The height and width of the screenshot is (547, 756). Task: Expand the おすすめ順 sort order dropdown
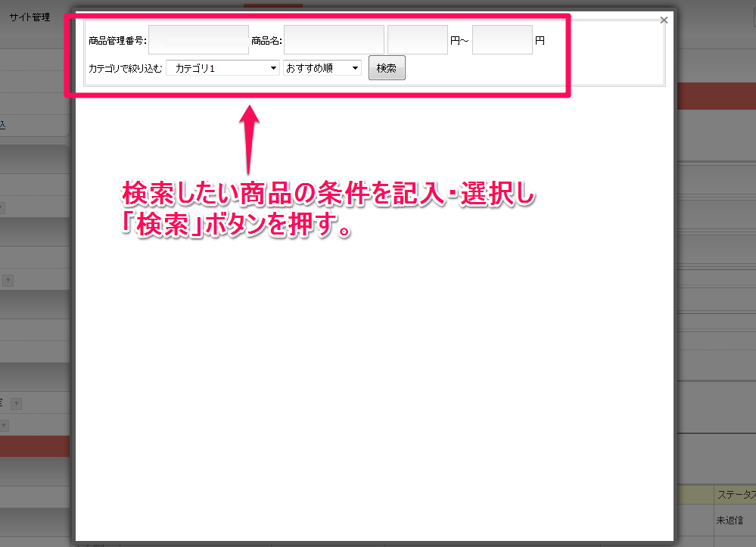tap(322, 68)
